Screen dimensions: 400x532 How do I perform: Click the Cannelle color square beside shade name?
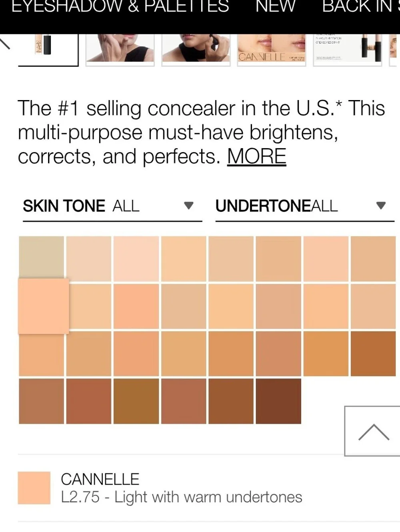(x=34, y=488)
